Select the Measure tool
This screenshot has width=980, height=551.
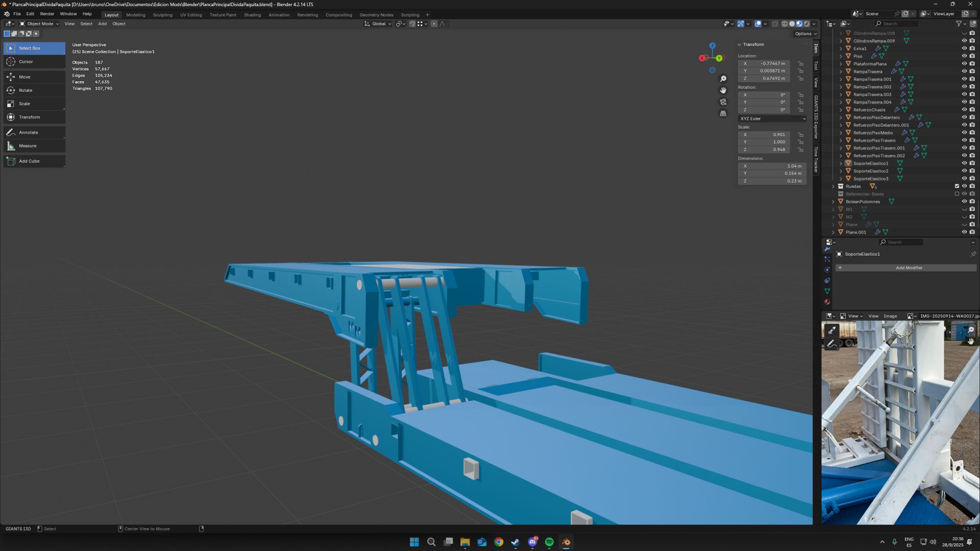[x=28, y=146]
